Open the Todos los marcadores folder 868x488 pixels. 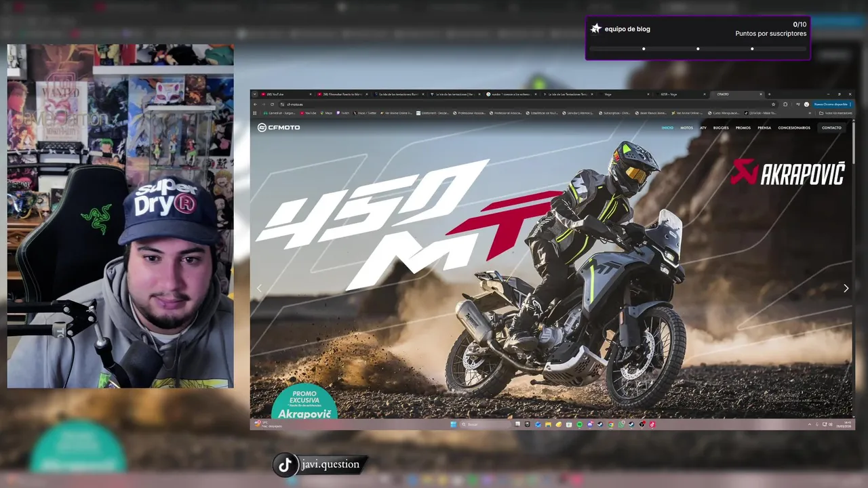[x=835, y=113]
